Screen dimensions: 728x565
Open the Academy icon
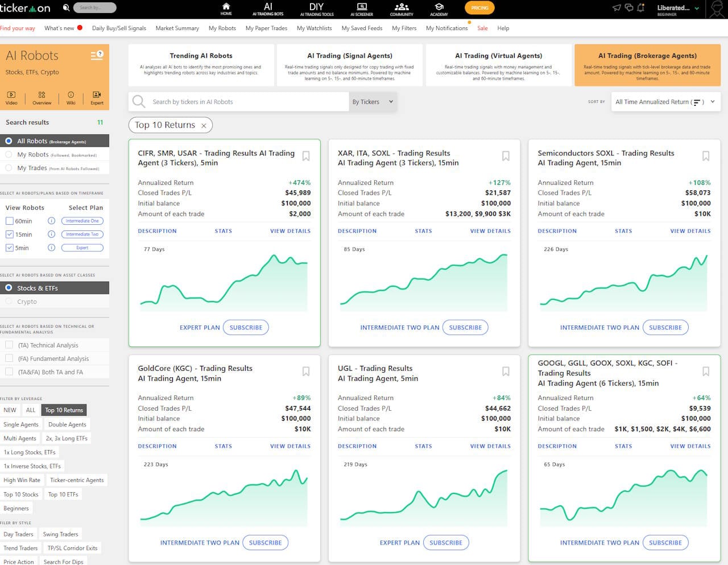click(439, 9)
